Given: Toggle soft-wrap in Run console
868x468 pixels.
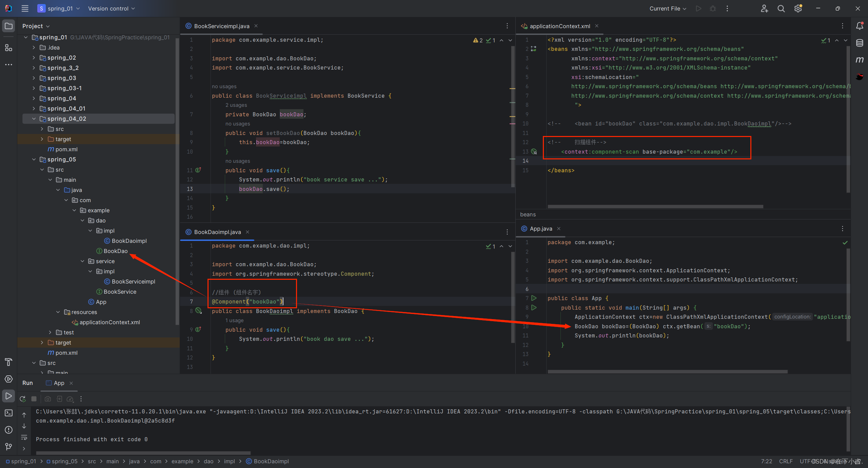Looking at the screenshot, I should tap(24, 437).
